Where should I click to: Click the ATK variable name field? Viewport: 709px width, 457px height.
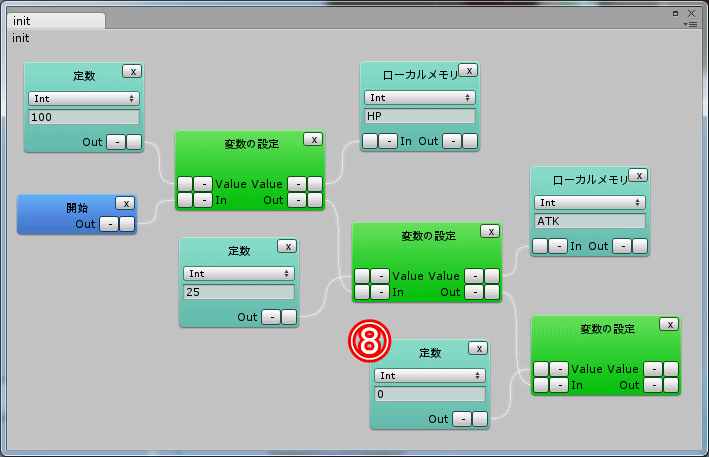coord(590,221)
